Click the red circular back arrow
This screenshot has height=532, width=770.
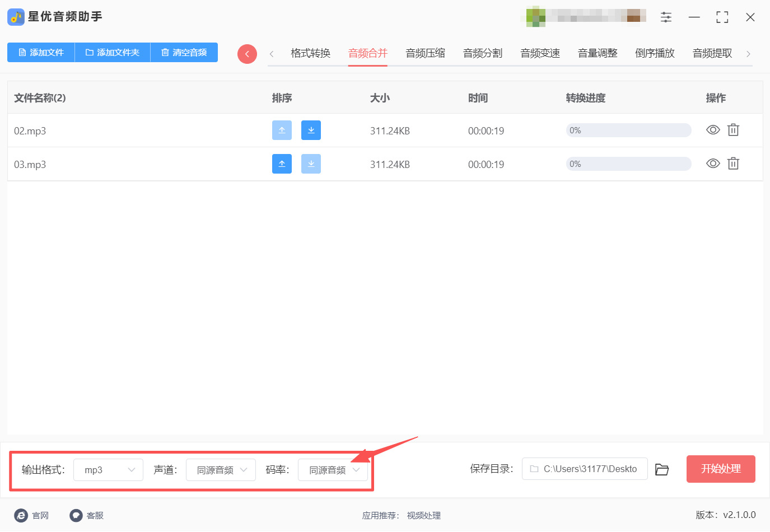pyautogui.click(x=247, y=54)
